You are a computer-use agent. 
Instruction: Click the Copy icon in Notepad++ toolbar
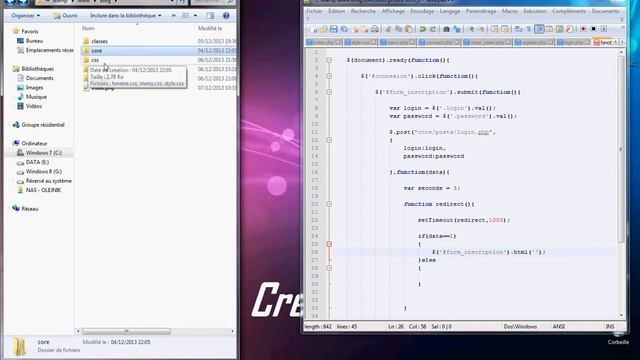398,29
